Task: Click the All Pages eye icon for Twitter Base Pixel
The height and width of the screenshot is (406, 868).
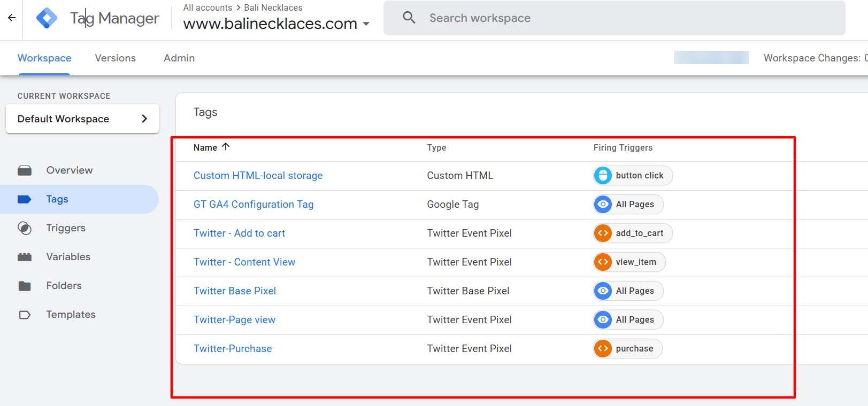Action: coord(603,291)
